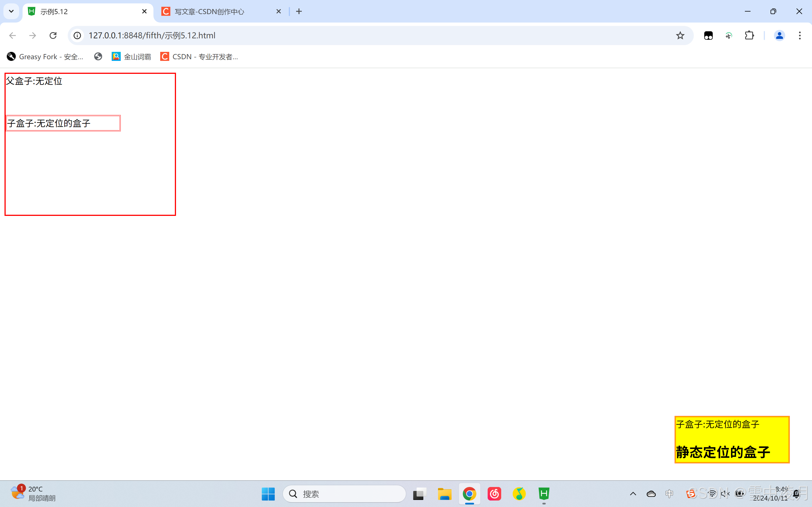Open the Extensions puzzle icon
Image resolution: width=812 pixels, height=507 pixels.
(x=749, y=36)
